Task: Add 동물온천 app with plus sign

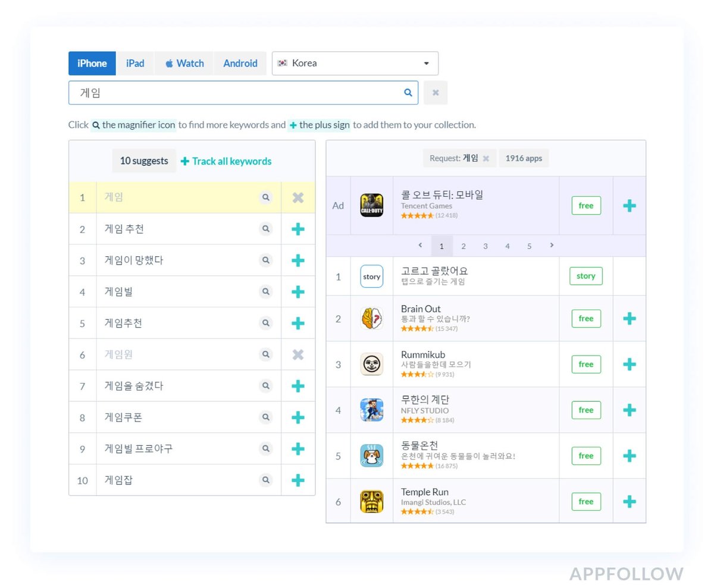Action: (630, 456)
